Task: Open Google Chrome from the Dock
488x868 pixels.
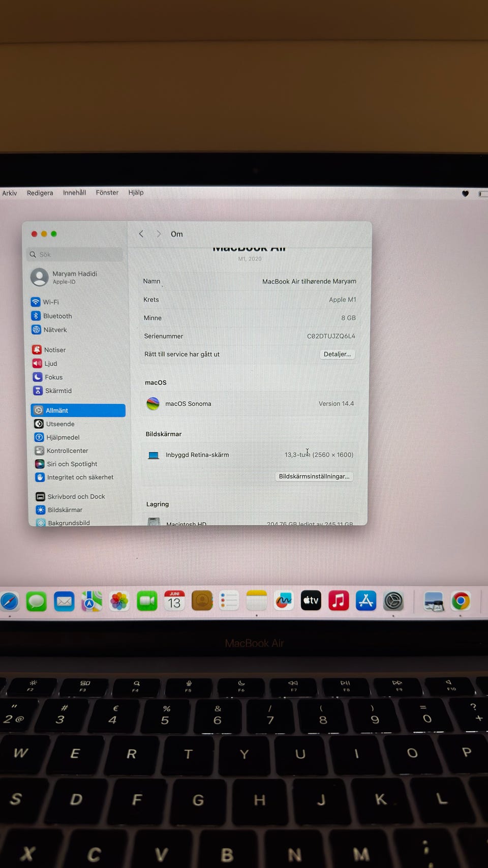Action: [461, 601]
